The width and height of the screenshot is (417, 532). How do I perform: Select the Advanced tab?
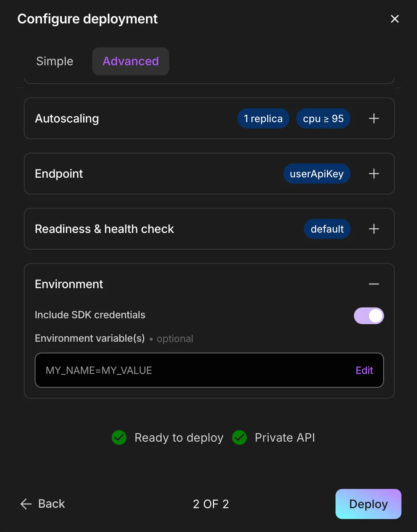131,61
